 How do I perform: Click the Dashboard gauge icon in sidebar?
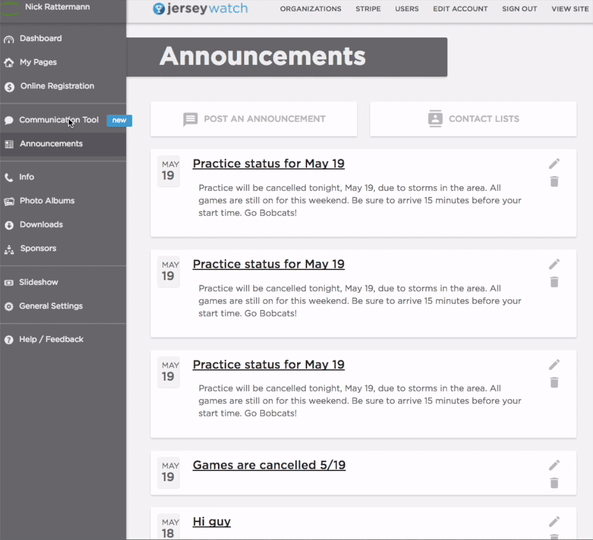9,39
